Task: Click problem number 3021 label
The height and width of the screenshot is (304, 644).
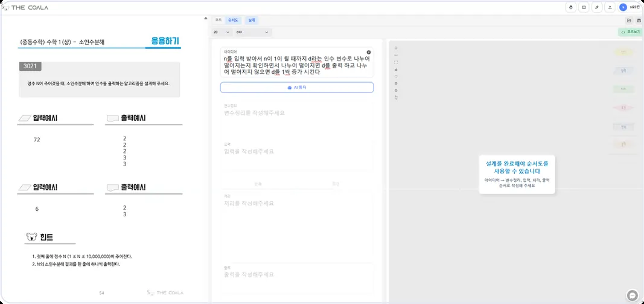Action: coord(30,66)
